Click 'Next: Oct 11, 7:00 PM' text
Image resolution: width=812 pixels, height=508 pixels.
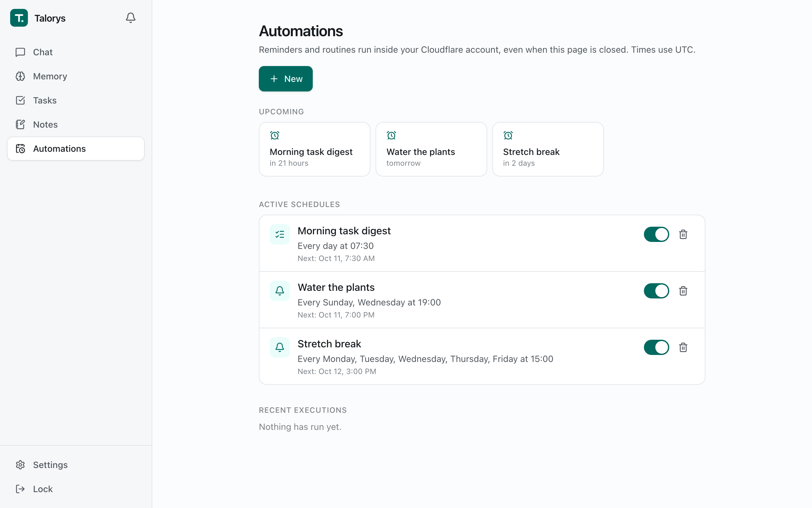336,315
